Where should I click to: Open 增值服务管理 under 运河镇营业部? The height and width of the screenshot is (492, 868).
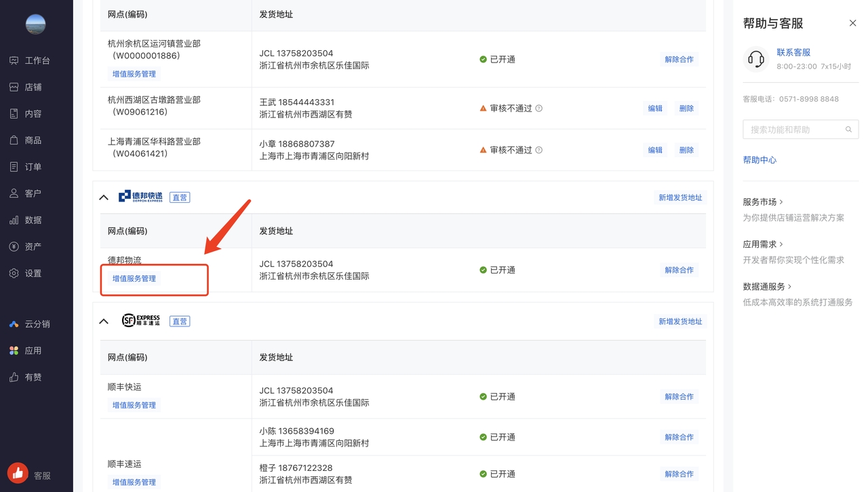coord(134,74)
